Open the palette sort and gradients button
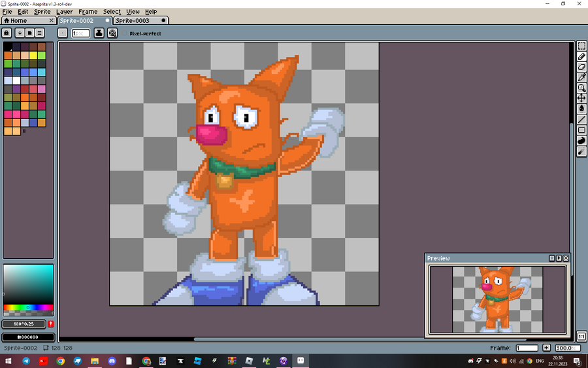Screen dimensions: 588x368 click(x=20, y=33)
